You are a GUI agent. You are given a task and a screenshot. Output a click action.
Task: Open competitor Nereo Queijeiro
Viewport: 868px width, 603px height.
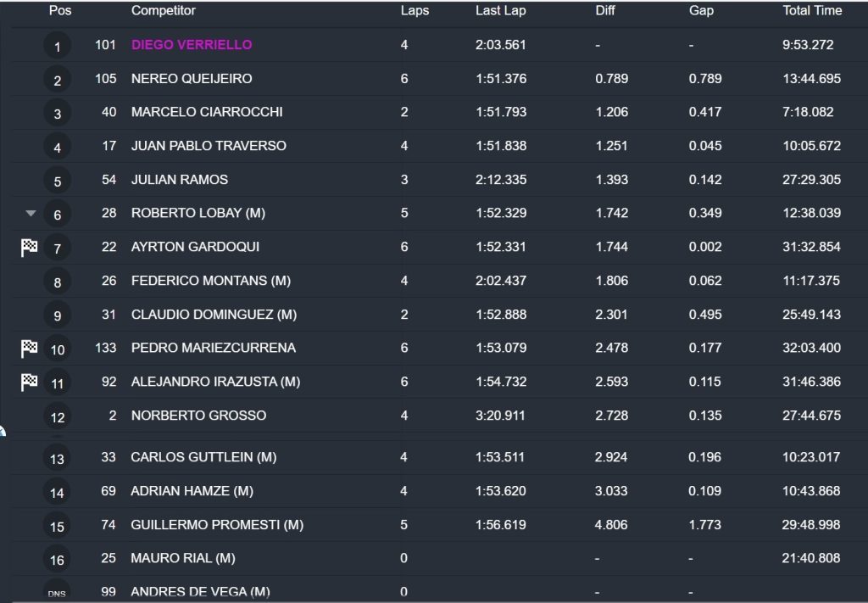tap(192, 79)
